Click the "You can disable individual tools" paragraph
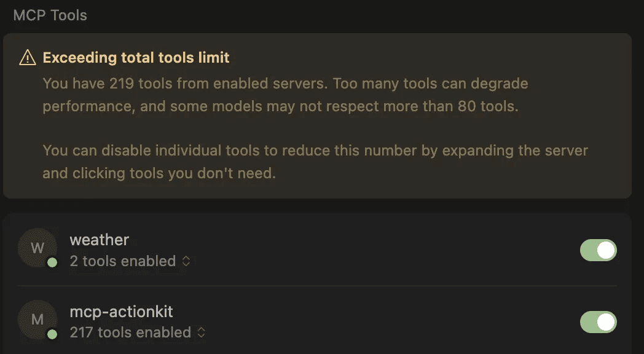Screen dimensions: 644x354 coord(315,162)
